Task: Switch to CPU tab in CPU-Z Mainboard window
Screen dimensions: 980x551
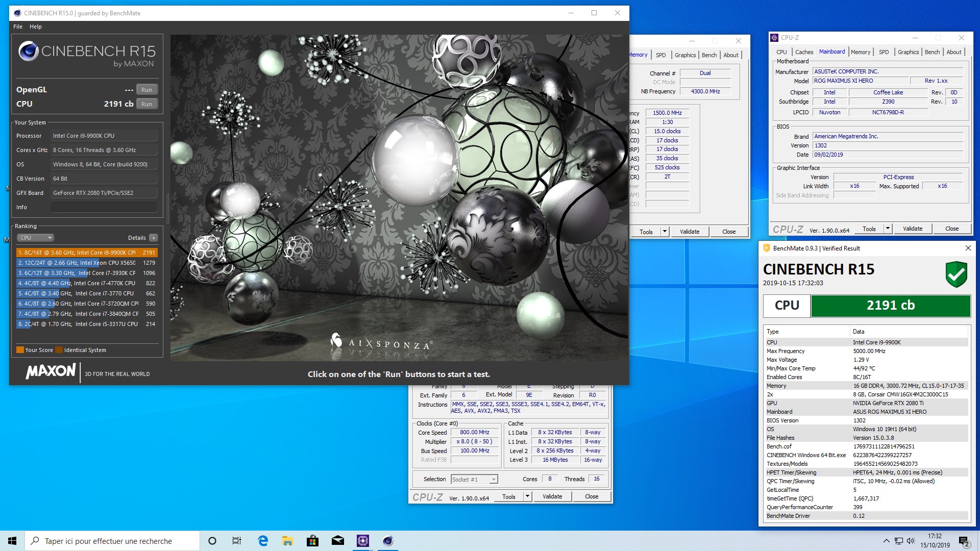Action: coord(781,52)
